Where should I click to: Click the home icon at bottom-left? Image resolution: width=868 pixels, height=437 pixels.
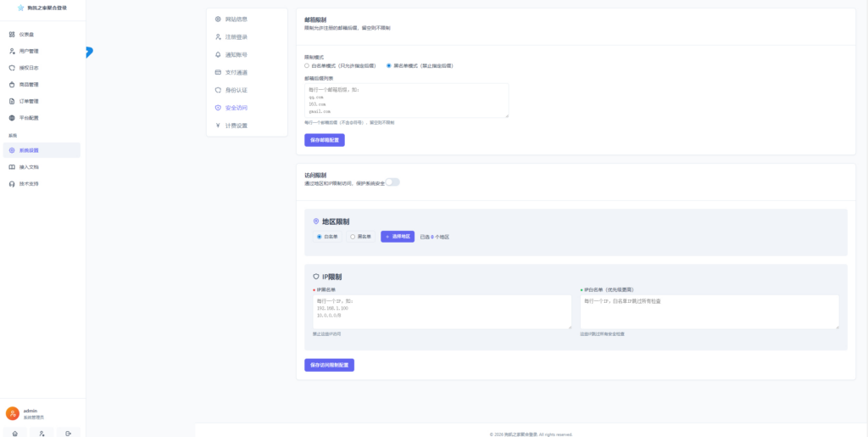point(14,433)
